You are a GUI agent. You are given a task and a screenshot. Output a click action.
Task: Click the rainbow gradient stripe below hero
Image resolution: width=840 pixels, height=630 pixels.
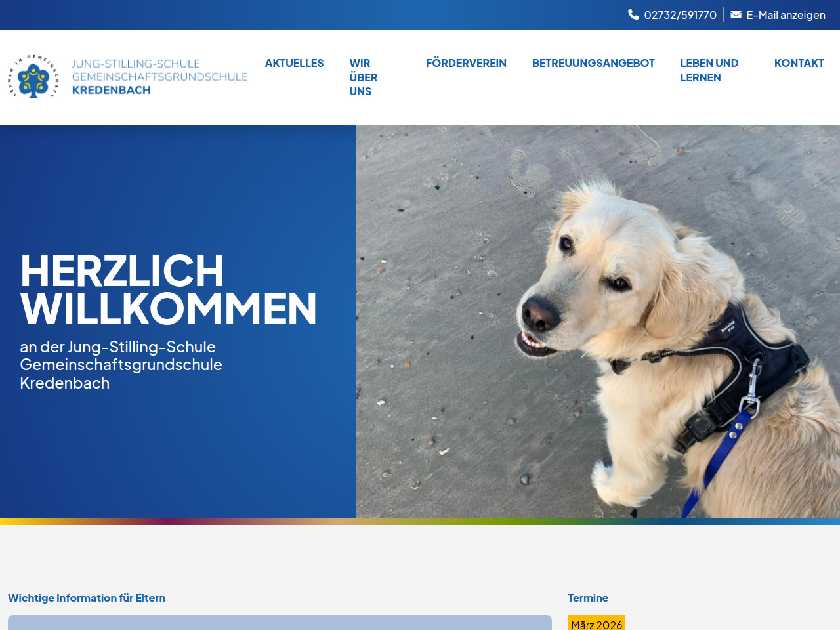(x=420, y=522)
